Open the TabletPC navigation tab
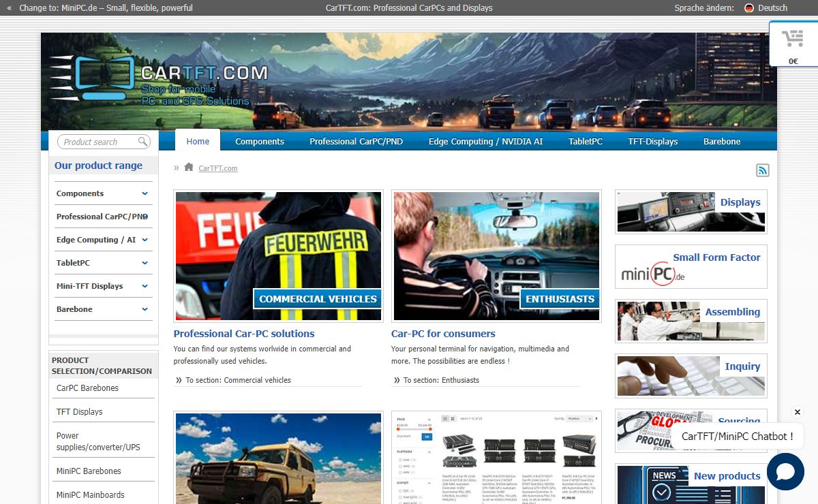 click(586, 142)
